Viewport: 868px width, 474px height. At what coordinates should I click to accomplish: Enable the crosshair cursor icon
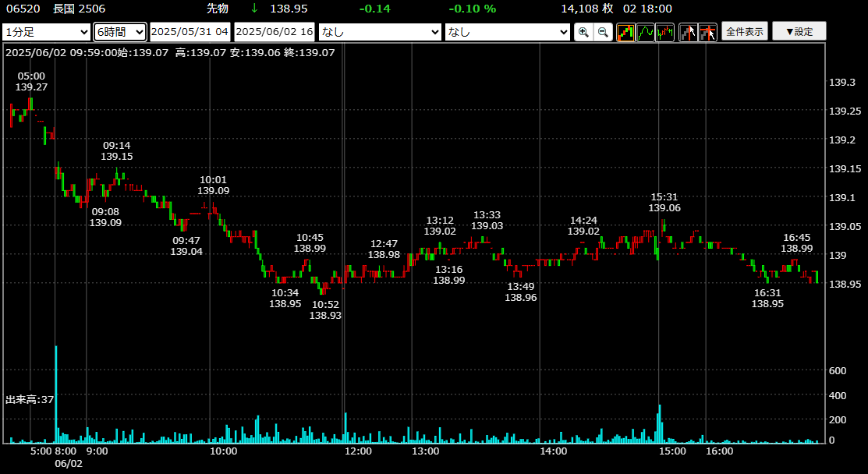pyautogui.click(x=708, y=32)
